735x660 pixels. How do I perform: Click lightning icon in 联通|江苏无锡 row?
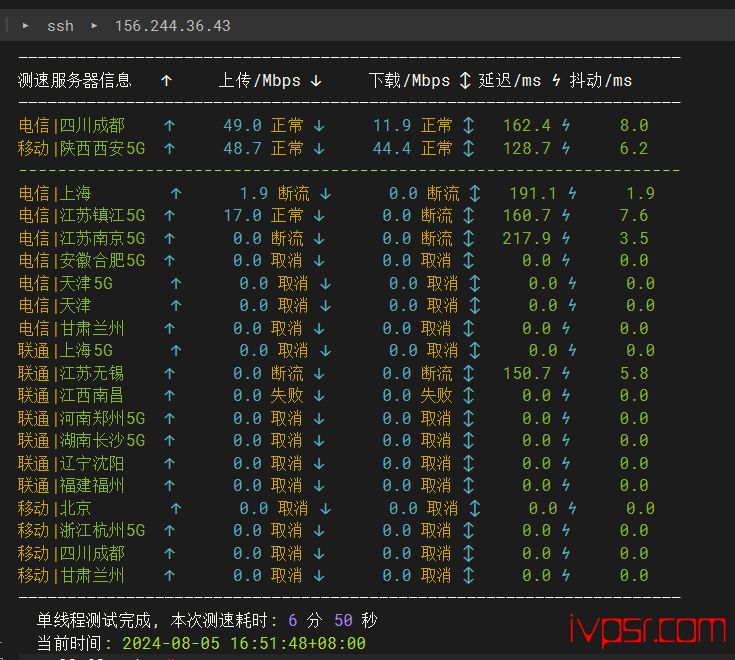point(566,373)
